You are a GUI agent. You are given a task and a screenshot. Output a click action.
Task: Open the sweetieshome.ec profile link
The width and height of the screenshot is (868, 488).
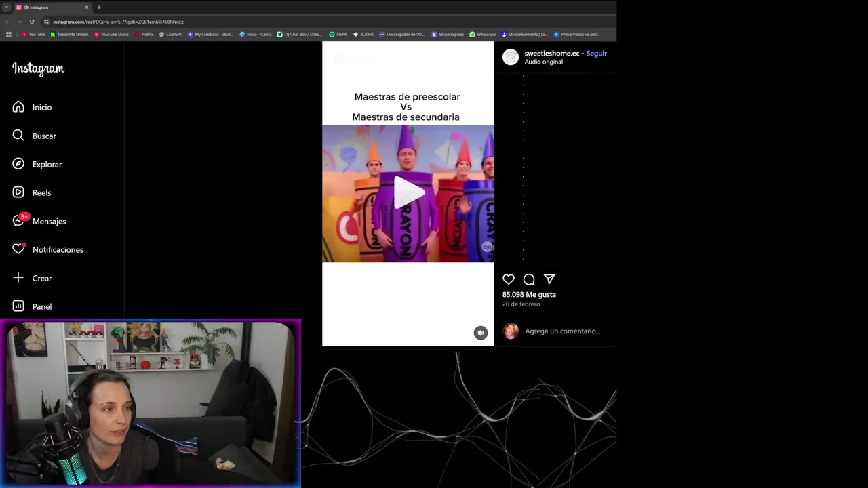coord(552,53)
